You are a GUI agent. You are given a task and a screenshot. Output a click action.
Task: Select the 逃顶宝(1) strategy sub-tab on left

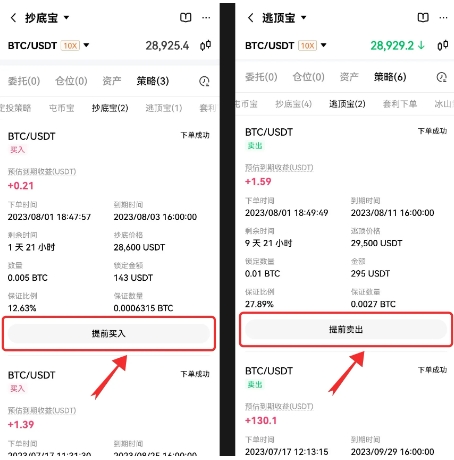coord(164,108)
